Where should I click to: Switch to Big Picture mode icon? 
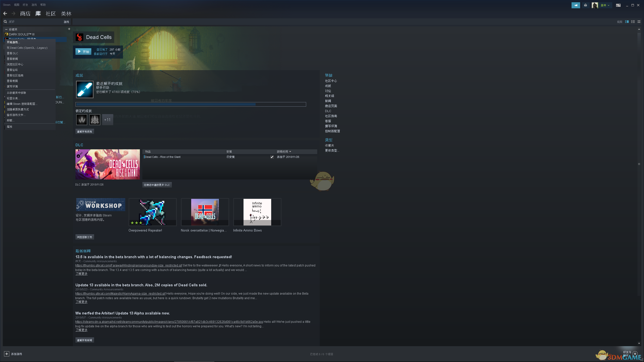pyautogui.click(x=618, y=5)
